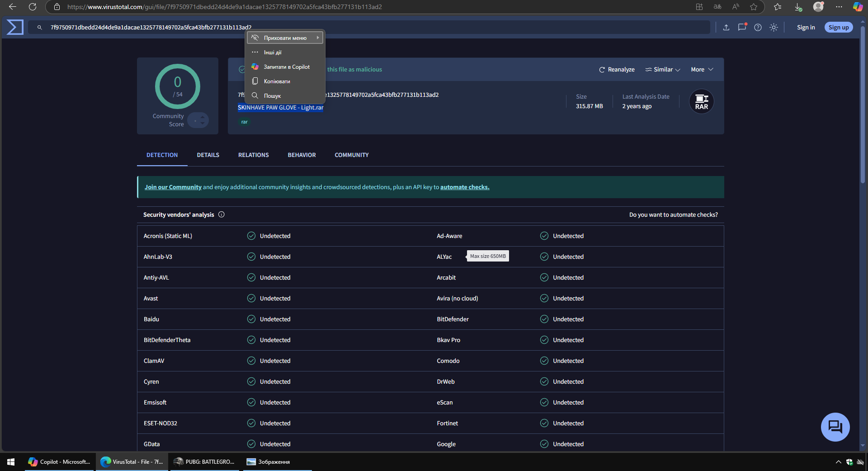868x471 pixels.
Task: Switch to the COMMUNITY tab
Action: [352, 155]
